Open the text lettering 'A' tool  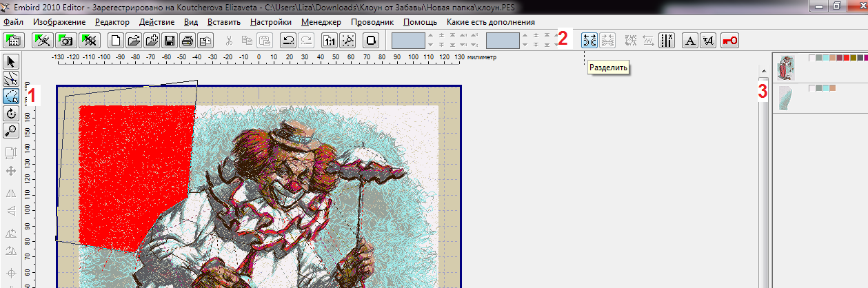689,40
